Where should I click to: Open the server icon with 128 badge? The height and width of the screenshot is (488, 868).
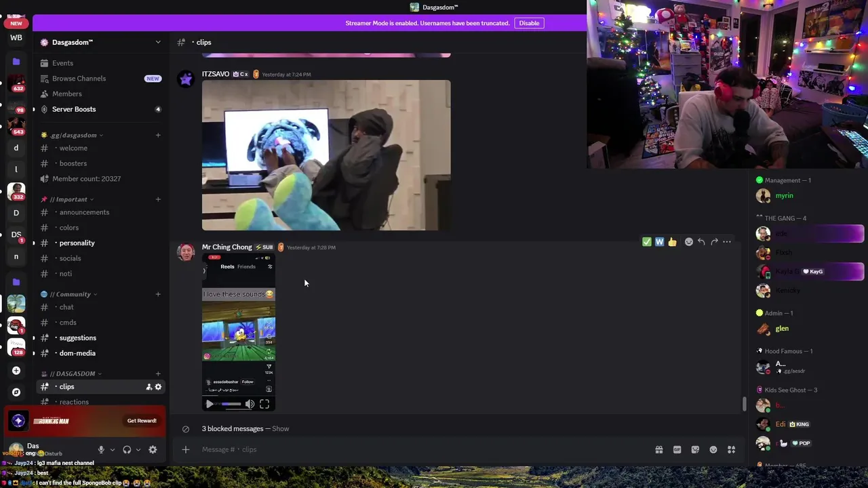(x=16, y=347)
